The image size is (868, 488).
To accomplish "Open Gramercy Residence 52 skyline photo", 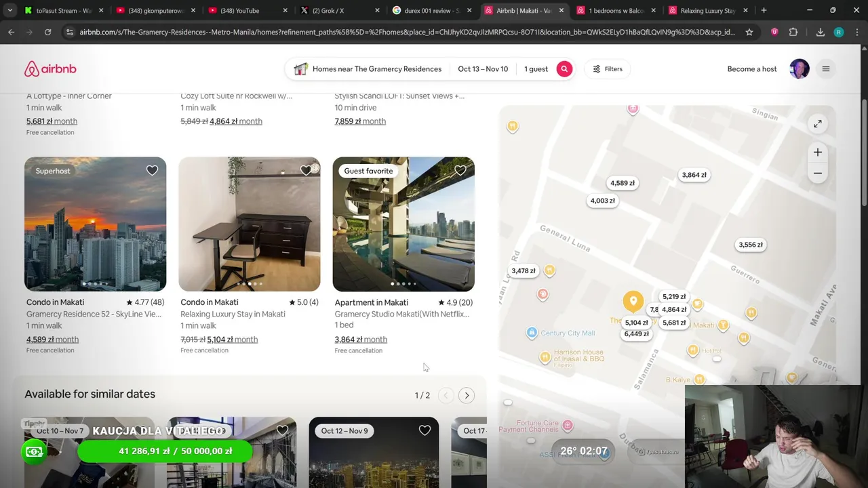I will 95,224.
